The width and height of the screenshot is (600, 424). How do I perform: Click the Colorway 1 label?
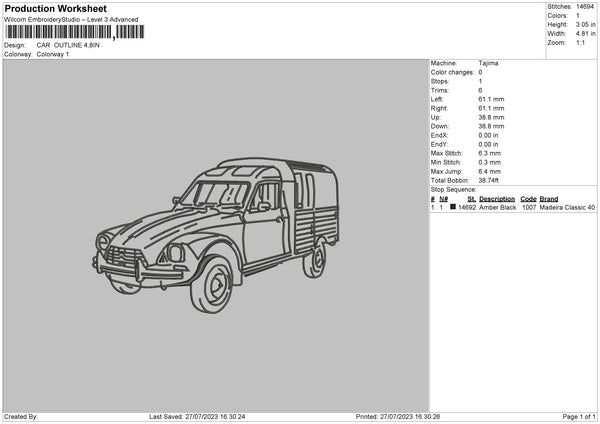click(x=53, y=54)
